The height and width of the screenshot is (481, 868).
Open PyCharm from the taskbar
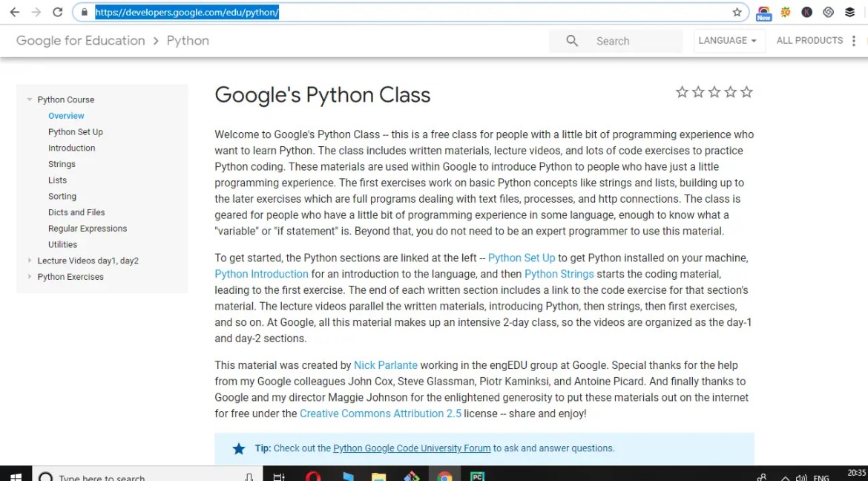tap(477, 477)
